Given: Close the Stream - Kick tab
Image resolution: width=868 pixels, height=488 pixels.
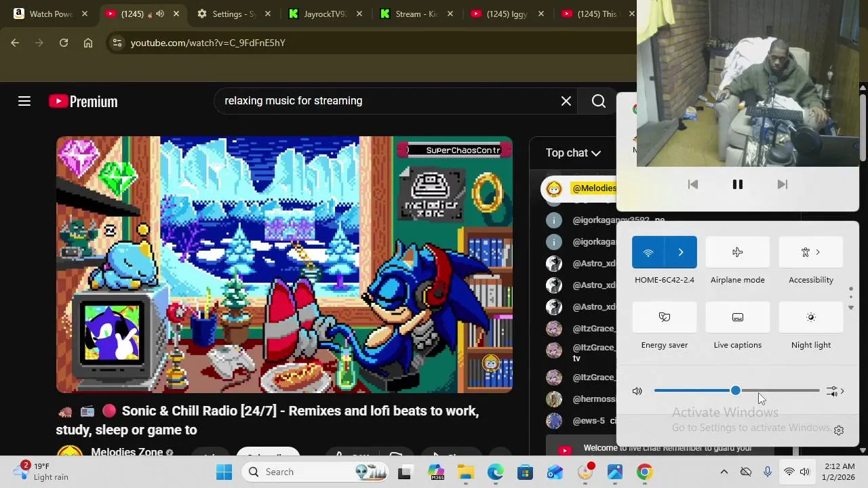Looking at the screenshot, I should coord(451,14).
